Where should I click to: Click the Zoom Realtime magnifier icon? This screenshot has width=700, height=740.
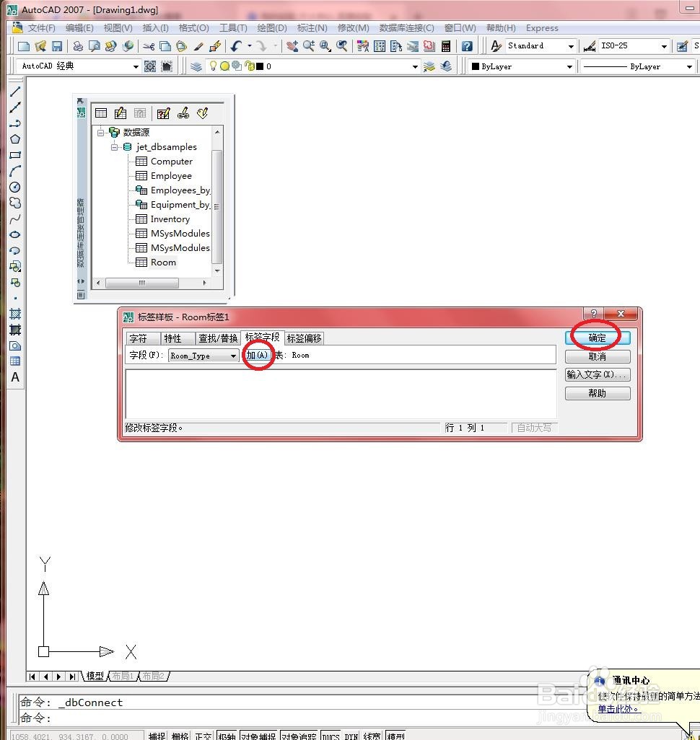point(309,46)
